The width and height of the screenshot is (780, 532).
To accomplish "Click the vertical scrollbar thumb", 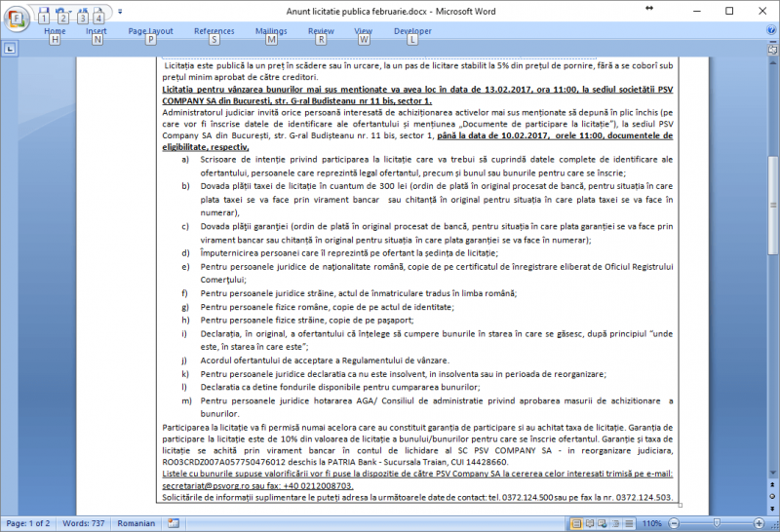I will click(772, 205).
